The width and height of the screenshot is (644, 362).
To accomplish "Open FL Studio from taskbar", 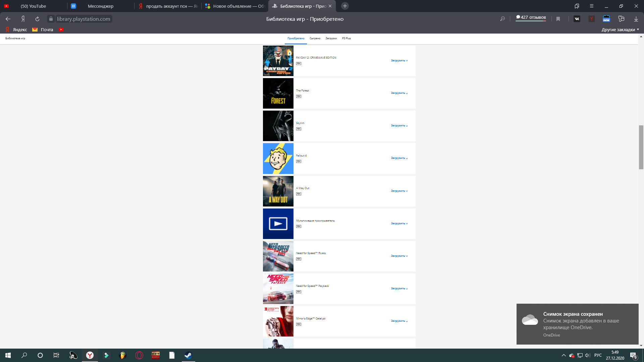I will click(122, 355).
